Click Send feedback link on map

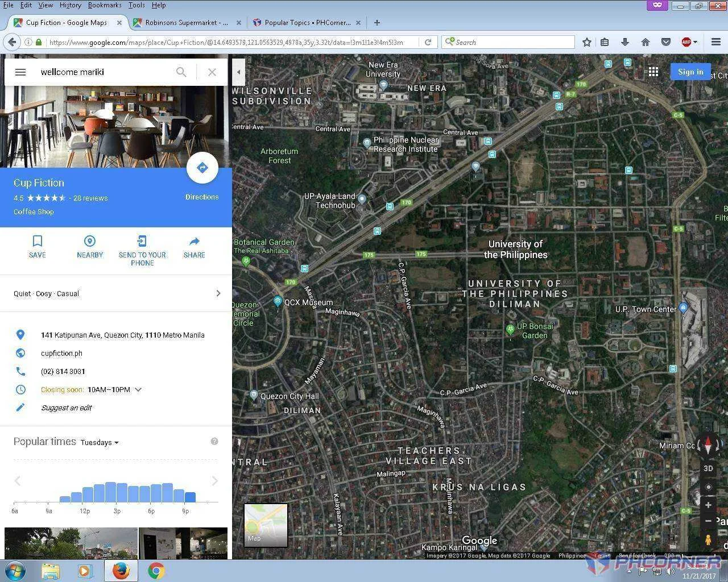tap(637, 556)
